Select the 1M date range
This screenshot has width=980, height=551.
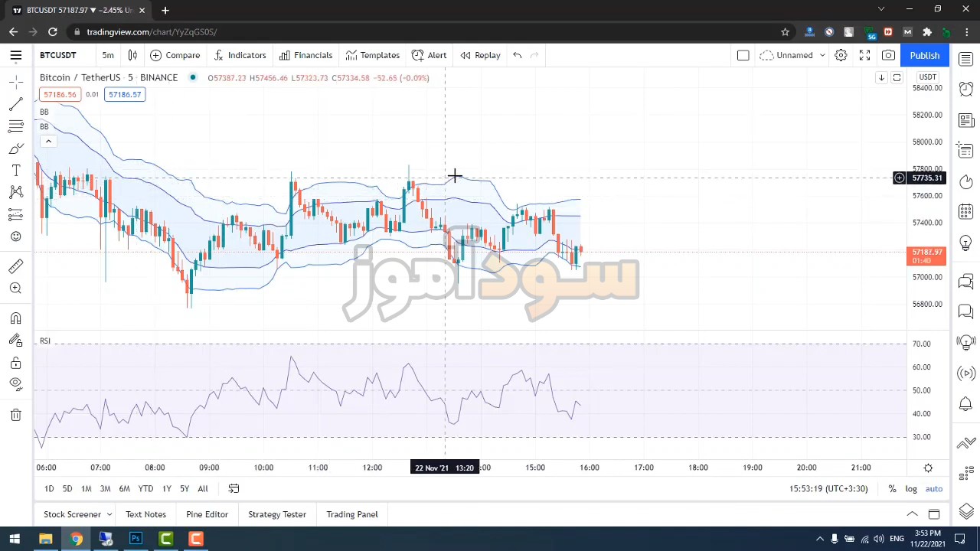pos(86,488)
